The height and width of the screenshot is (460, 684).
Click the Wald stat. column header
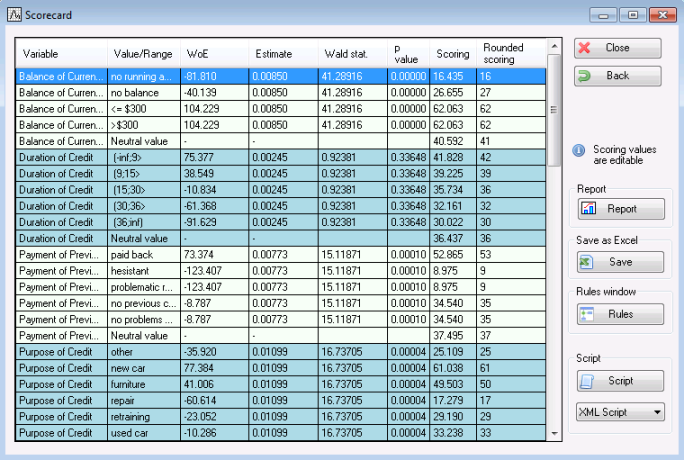pyautogui.click(x=352, y=54)
